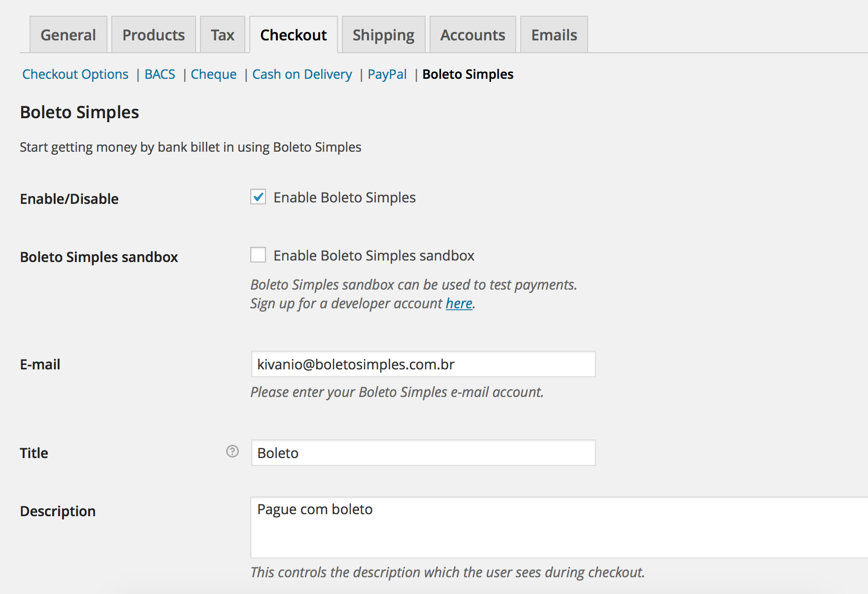Open PayPal gateway settings link
868x594 pixels.
[x=387, y=74]
